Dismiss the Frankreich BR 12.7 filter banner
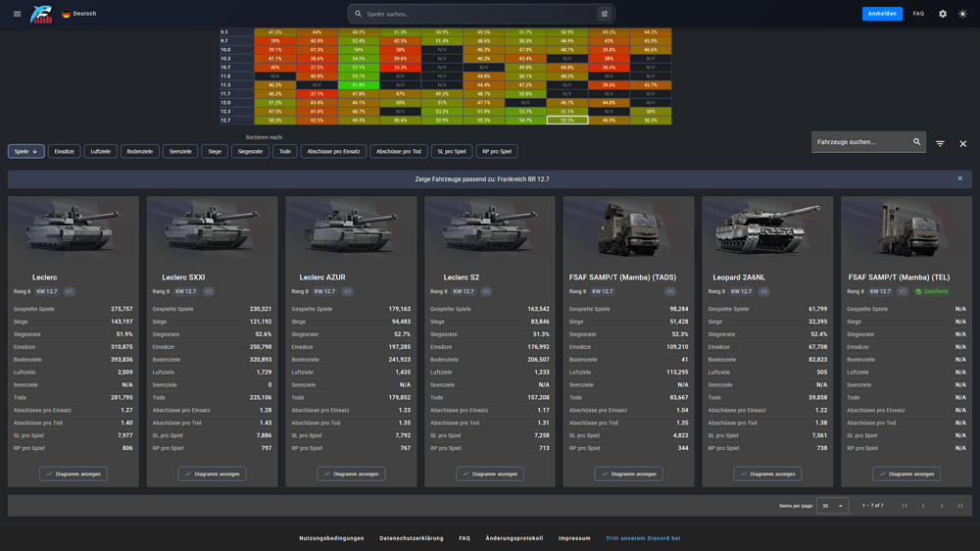This screenshot has width=980, height=551. (x=960, y=178)
